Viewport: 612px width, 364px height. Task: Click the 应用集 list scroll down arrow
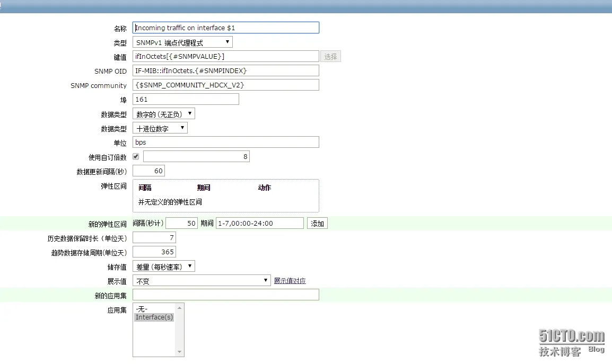(180, 352)
